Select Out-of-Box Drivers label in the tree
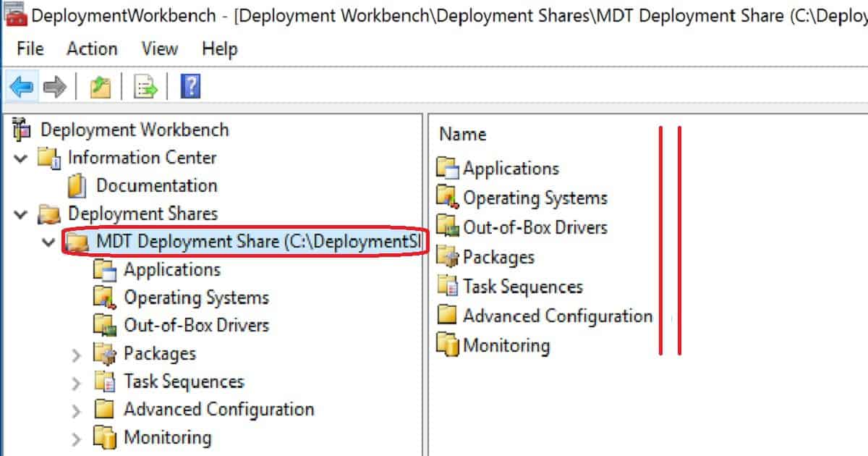This screenshot has width=868, height=456. (x=196, y=326)
